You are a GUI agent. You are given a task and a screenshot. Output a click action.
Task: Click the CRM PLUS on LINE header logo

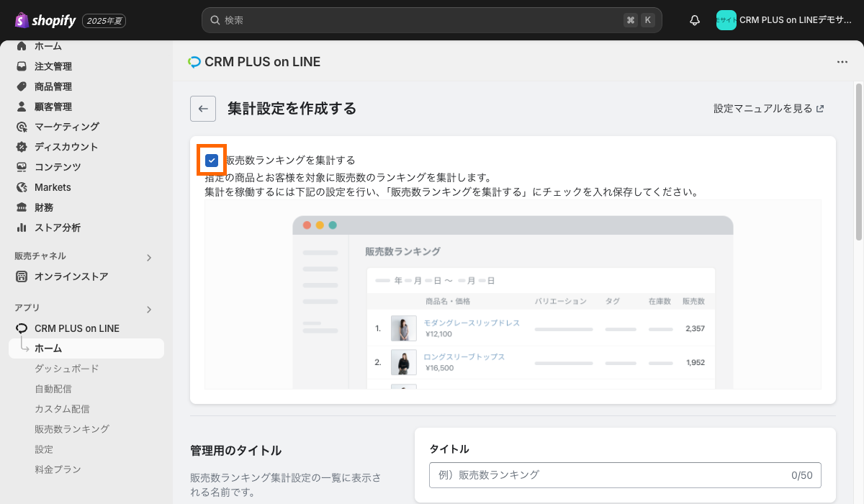click(x=194, y=62)
